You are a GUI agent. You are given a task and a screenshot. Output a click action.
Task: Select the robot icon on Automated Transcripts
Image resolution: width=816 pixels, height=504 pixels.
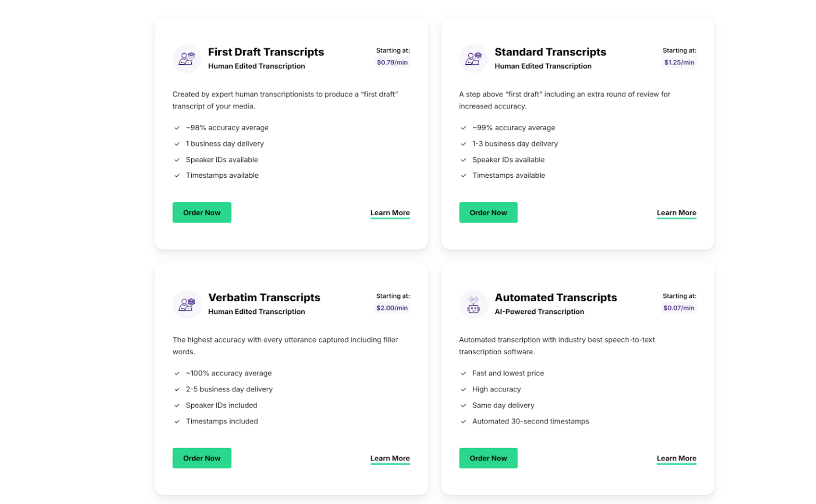(x=473, y=304)
